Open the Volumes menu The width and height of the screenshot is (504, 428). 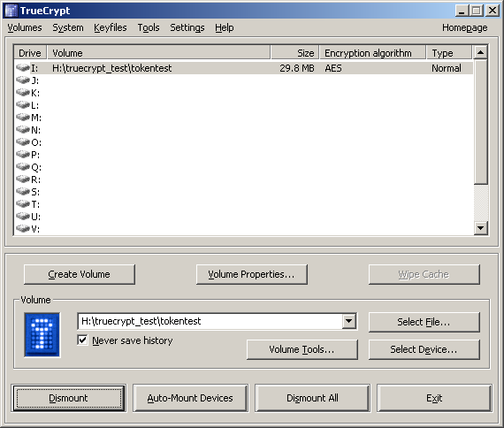25,27
